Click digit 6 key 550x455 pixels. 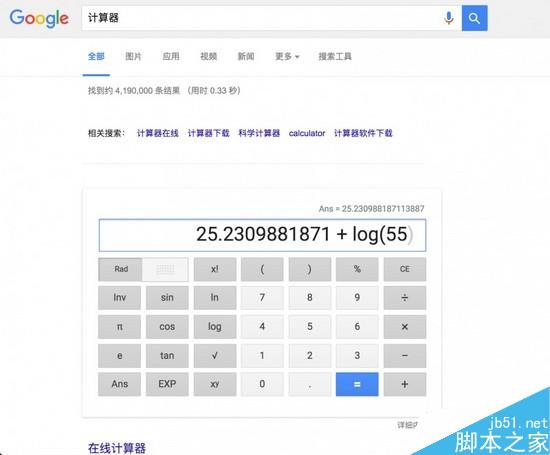click(x=357, y=327)
